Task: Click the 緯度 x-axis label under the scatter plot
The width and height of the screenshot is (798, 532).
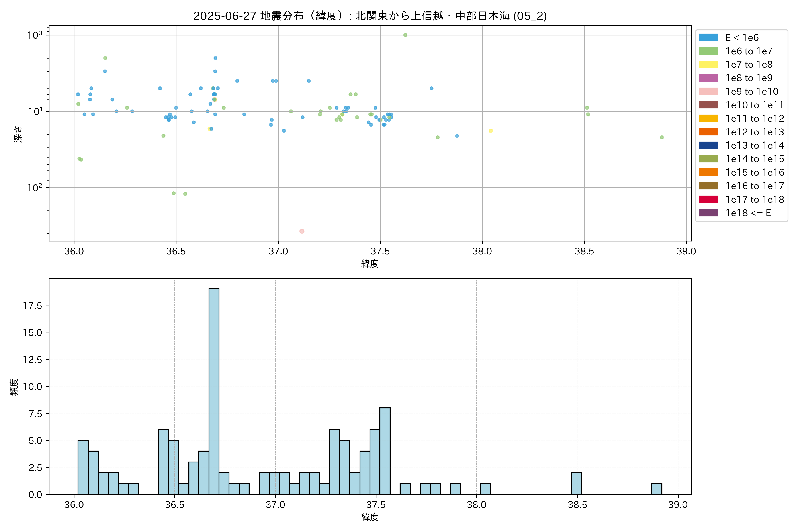Action: coord(370,264)
